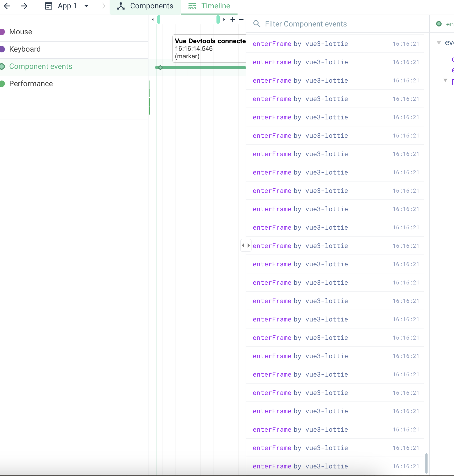Open the App 1 selector dropdown
This screenshot has width=454, height=476.
[86, 6]
